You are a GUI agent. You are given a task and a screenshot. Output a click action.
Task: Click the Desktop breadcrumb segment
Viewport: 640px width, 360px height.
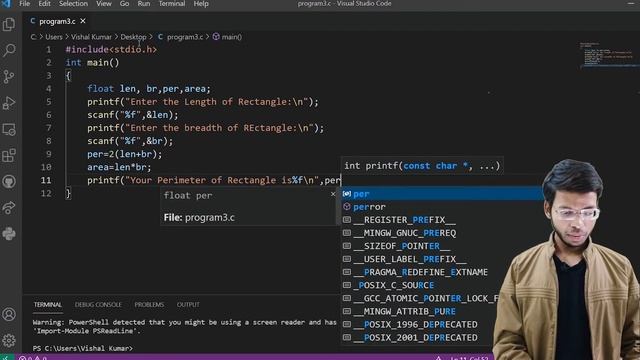coord(133,37)
